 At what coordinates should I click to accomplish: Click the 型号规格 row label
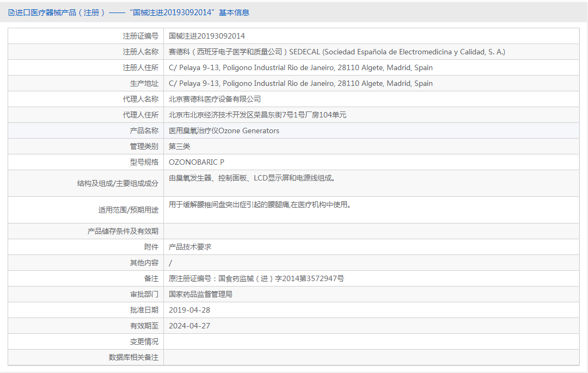[144, 162]
